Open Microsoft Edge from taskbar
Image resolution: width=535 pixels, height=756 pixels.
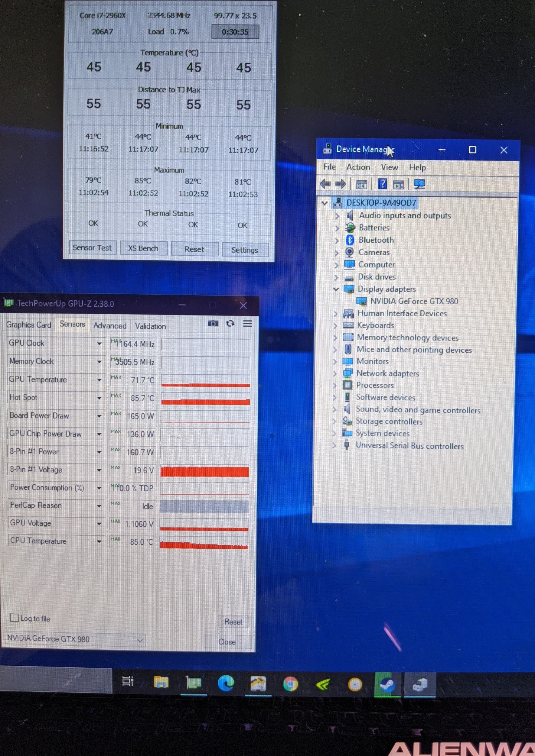(x=226, y=683)
